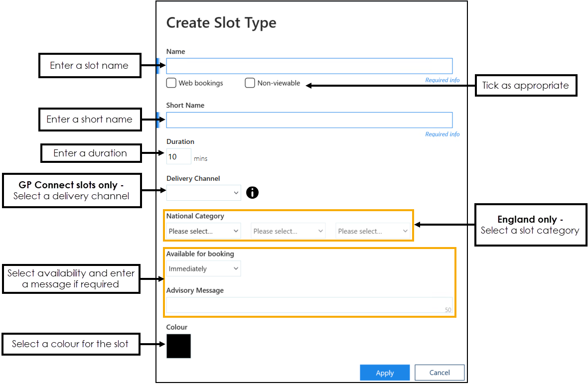Click into the Name text field
The height and width of the screenshot is (384, 588).
coord(309,66)
